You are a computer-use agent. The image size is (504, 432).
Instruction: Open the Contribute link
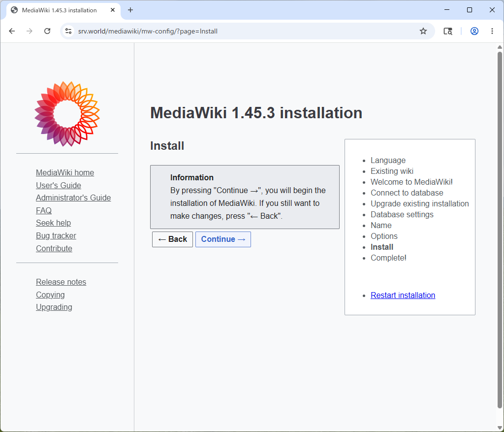point(54,249)
